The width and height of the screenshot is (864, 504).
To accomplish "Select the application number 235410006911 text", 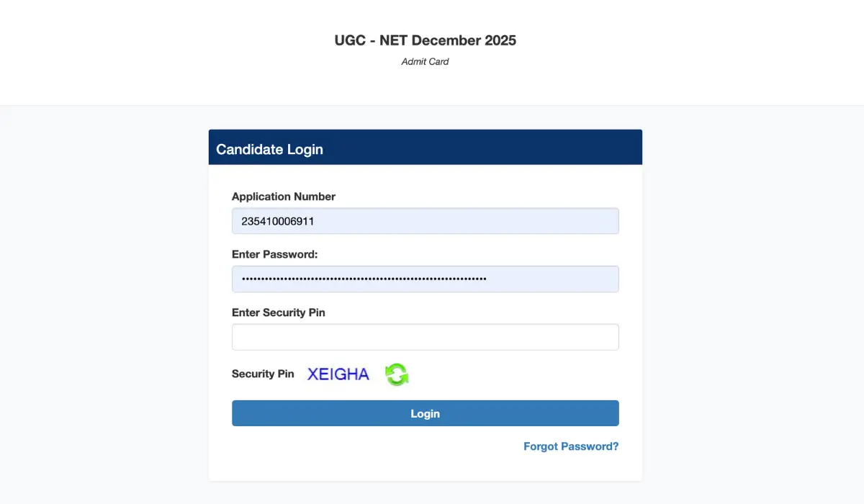I will (277, 221).
